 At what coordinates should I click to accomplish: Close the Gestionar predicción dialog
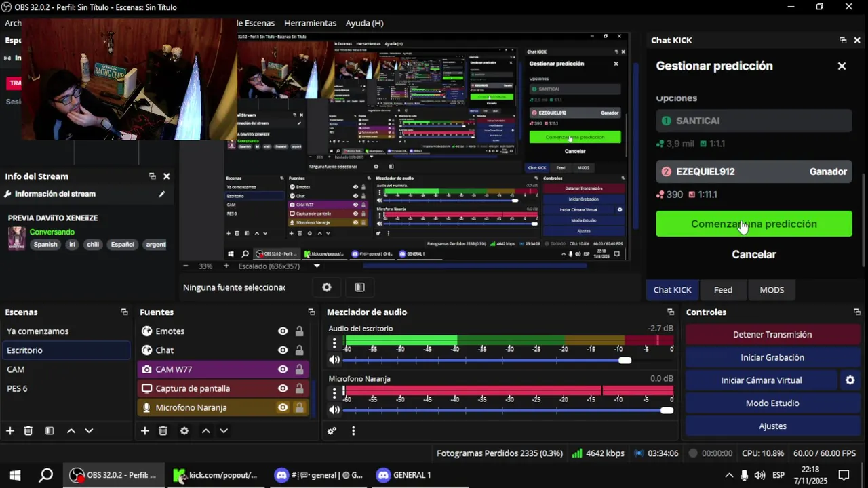[842, 66]
